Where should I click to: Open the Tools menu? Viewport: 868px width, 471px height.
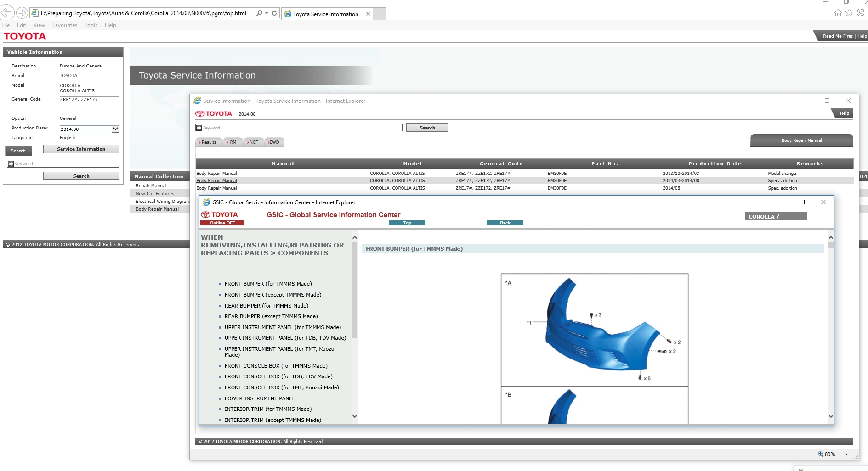(x=91, y=25)
